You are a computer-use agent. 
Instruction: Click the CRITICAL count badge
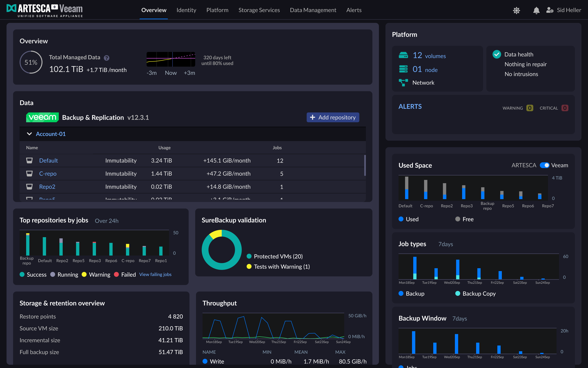click(565, 108)
